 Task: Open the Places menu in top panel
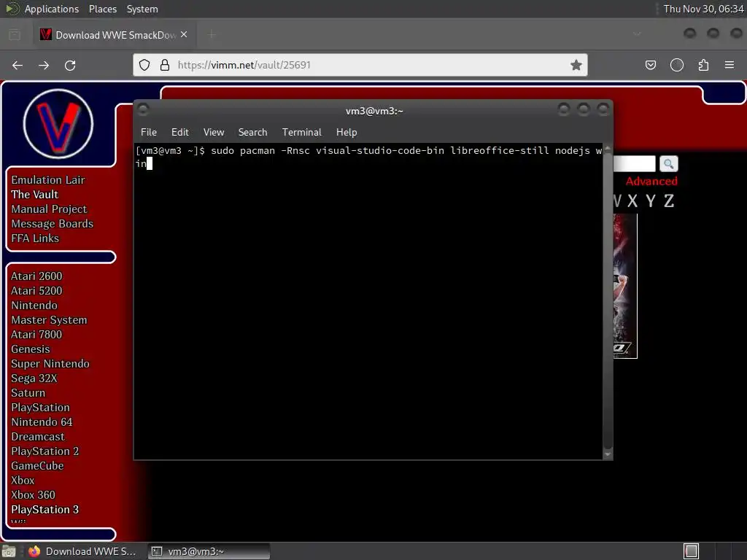[103, 9]
